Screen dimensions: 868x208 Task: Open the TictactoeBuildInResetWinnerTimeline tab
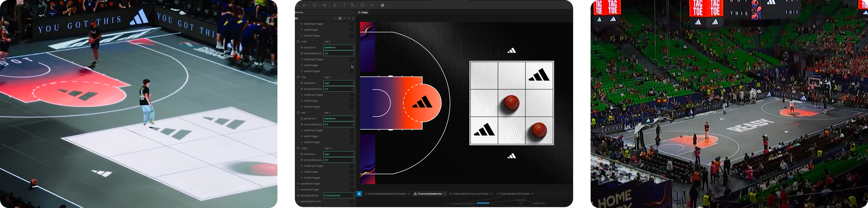pos(387,194)
